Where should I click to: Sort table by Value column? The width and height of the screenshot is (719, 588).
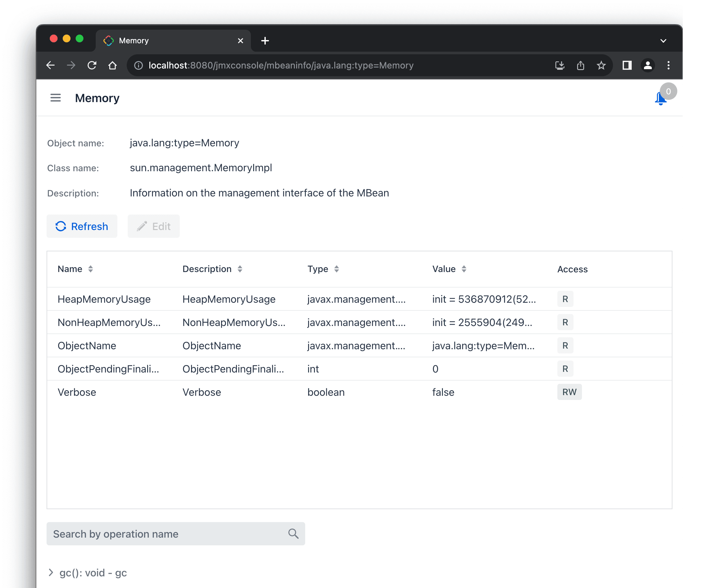click(464, 269)
